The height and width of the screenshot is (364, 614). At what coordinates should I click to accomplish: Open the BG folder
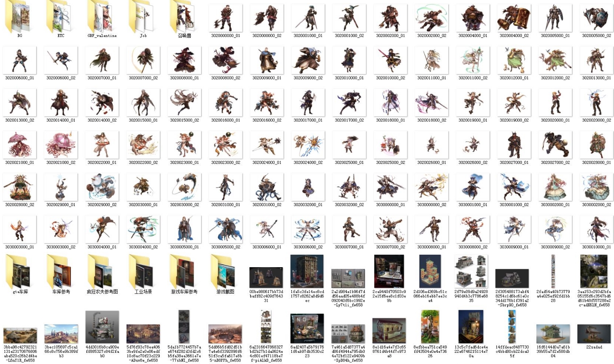point(18,16)
